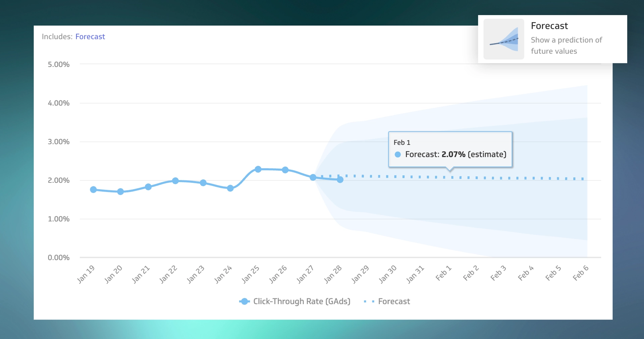644x339 pixels.
Task: Click the Jan 19 starting data point
Action: (93, 189)
